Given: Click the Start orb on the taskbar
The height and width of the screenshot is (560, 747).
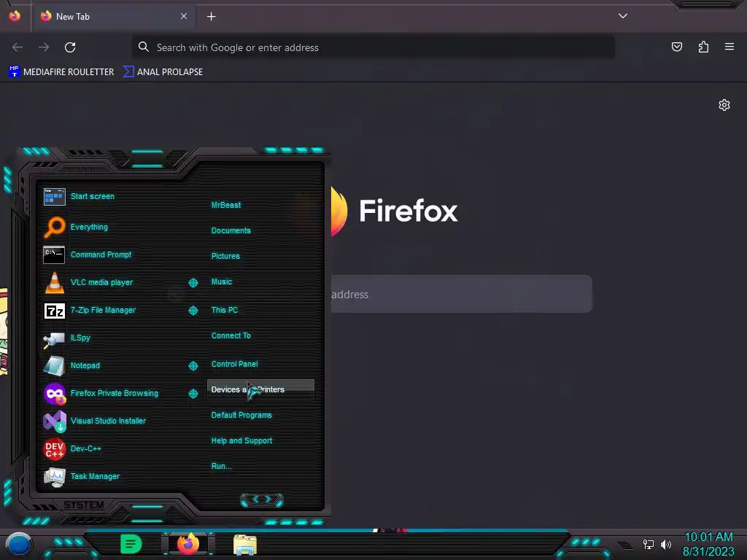Looking at the screenshot, I should pyautogui.click(x=18, y=544).
